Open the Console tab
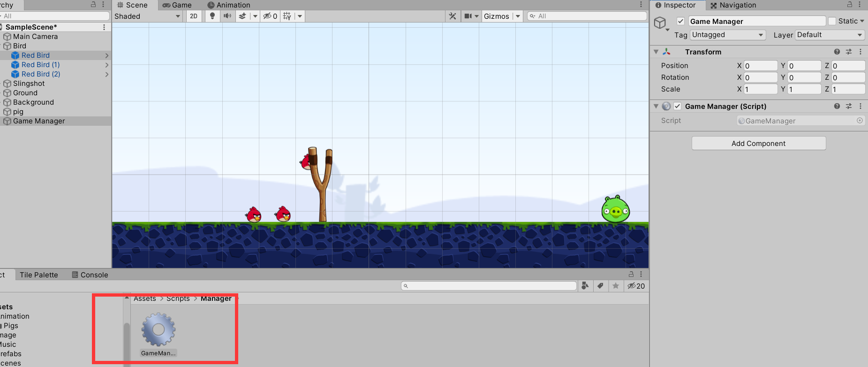 [x=90, y=275]
